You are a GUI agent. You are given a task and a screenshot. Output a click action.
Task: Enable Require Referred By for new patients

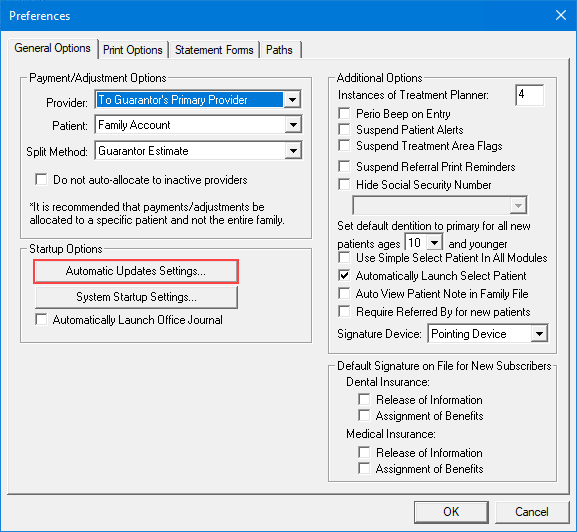(344, 311)
